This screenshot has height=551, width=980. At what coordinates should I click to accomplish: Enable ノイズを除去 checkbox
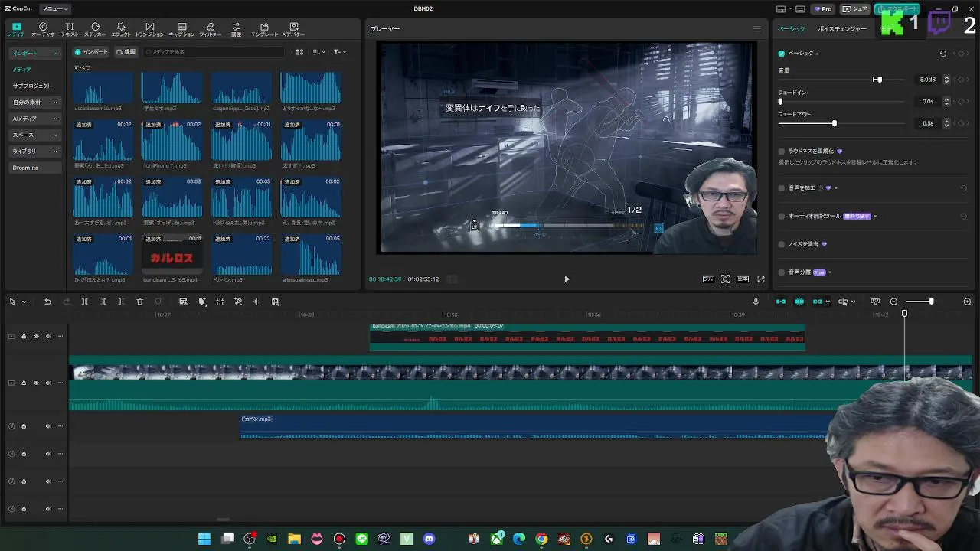[x=781, y=244]
